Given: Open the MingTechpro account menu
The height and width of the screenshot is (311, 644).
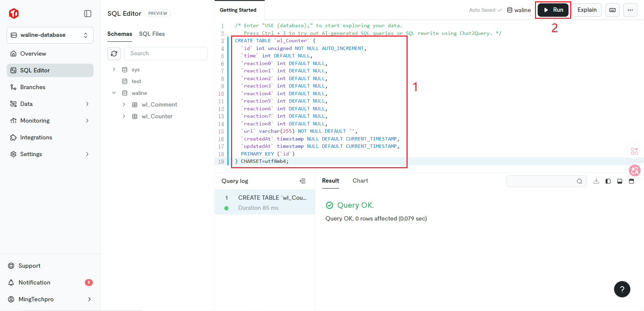Looking at the screenshot, I should click(x=50, y=299).
